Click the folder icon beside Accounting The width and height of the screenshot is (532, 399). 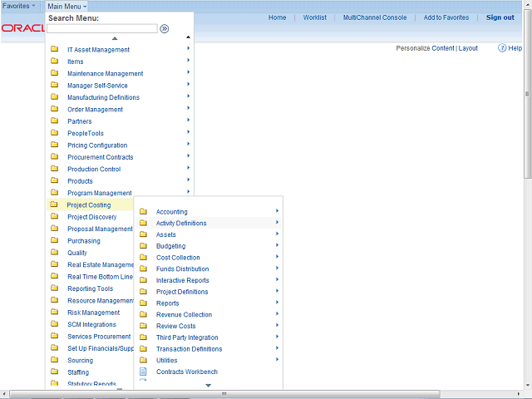[x=143, y=211]
